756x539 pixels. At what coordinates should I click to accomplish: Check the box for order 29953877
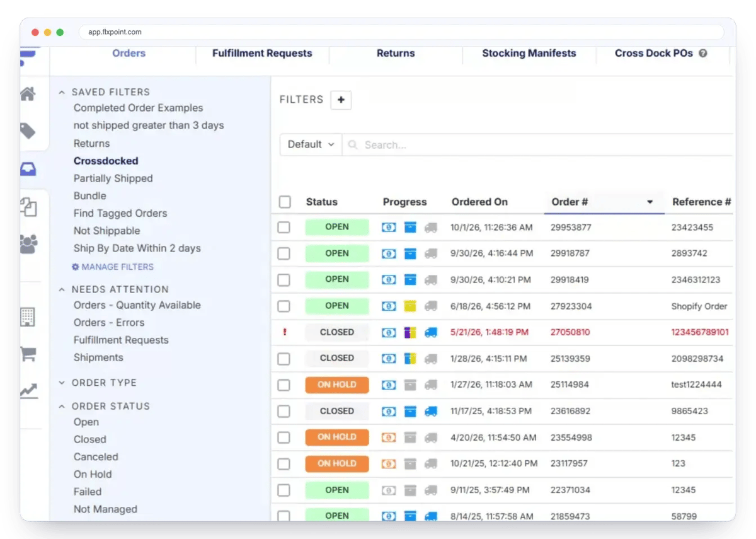(x=284, y=228)
